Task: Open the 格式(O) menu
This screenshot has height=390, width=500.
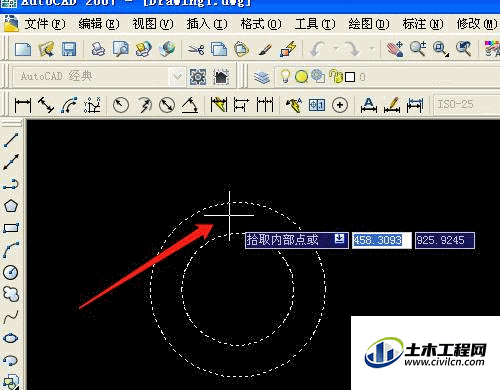Action: (261, 24)
